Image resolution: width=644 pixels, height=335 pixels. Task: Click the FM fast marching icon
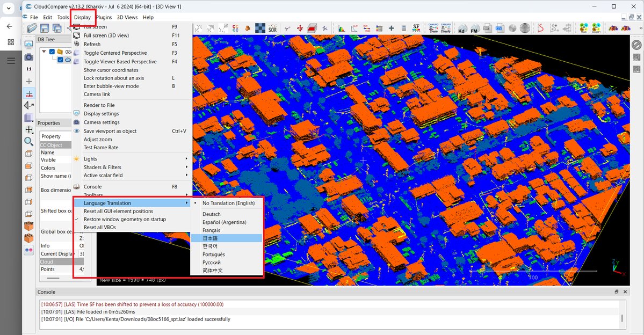474,28
